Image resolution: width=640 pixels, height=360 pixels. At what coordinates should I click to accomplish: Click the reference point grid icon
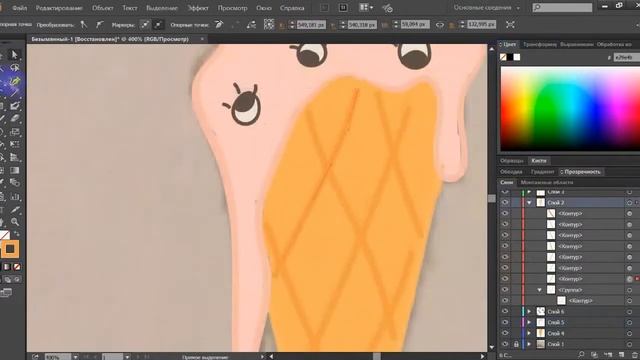coord(269,24)
